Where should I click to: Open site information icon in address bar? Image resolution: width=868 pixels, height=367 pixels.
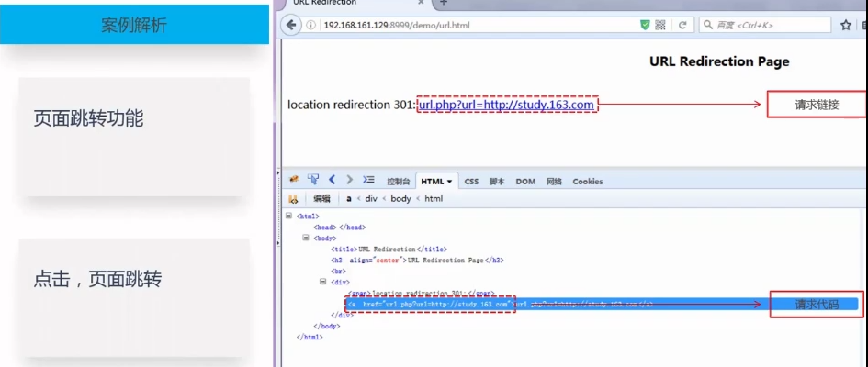[x=311, y=25]
